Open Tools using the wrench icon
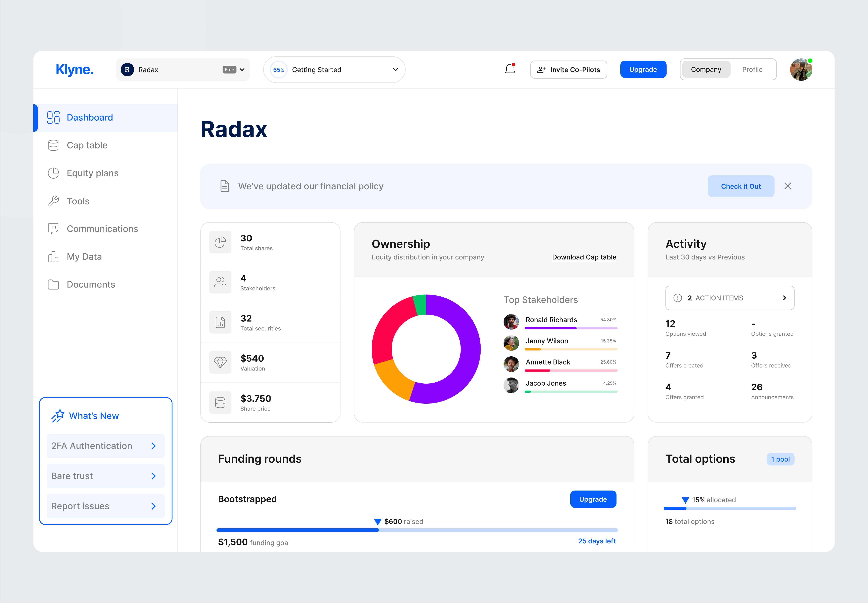This screenshot has width=868, height=603. [53, 201]
